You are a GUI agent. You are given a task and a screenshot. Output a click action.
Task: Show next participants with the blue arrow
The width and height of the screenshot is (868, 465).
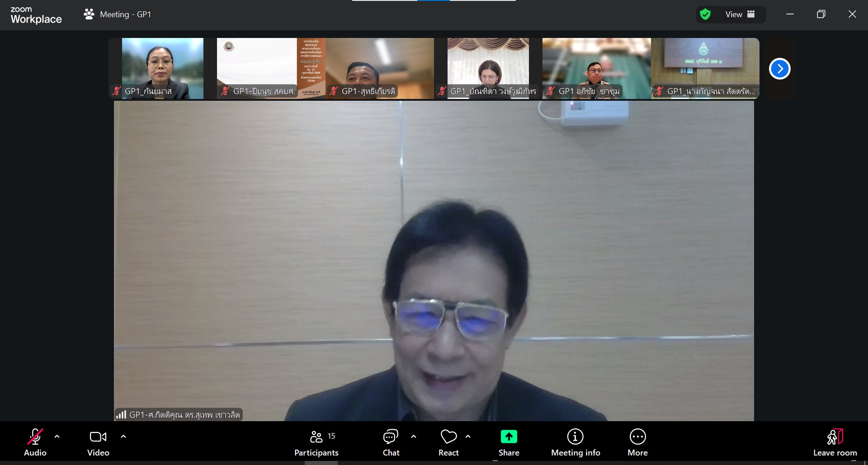pyautogui.click(x=779, y=69)
